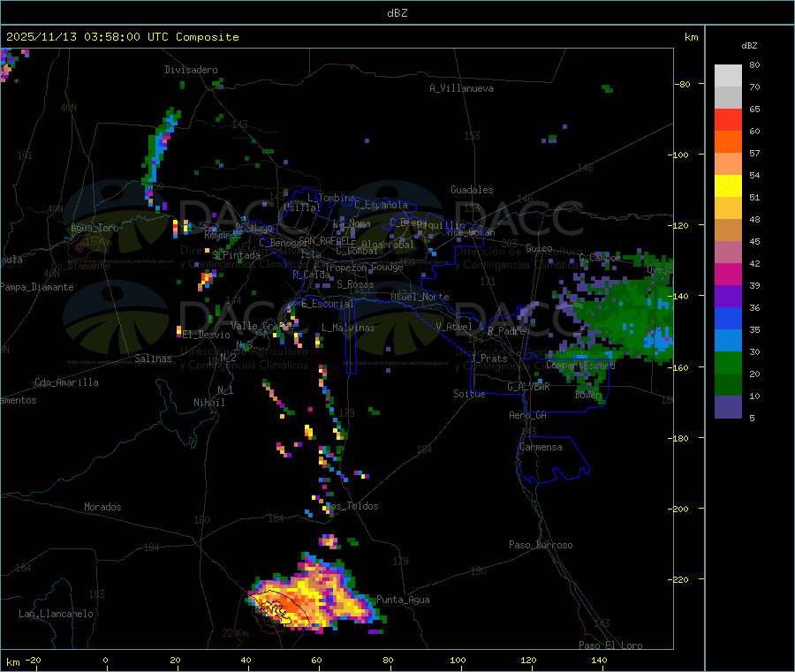The width and height of the screenshot is (795, 672).
Task: Click the legend value 5
Action: 752,418
